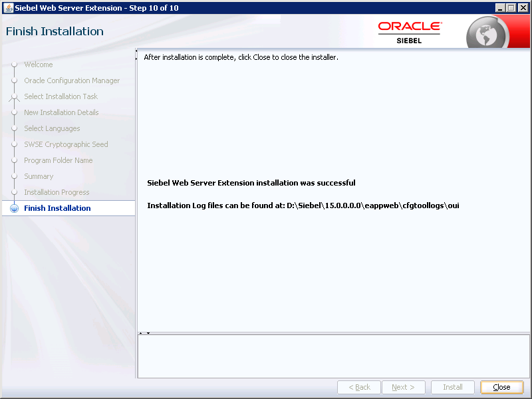Image resolution: width=532 pixels, height=399 pixels.
Task: Select Oracle Configuration Manager step
Action: click(x=72, y=80)
